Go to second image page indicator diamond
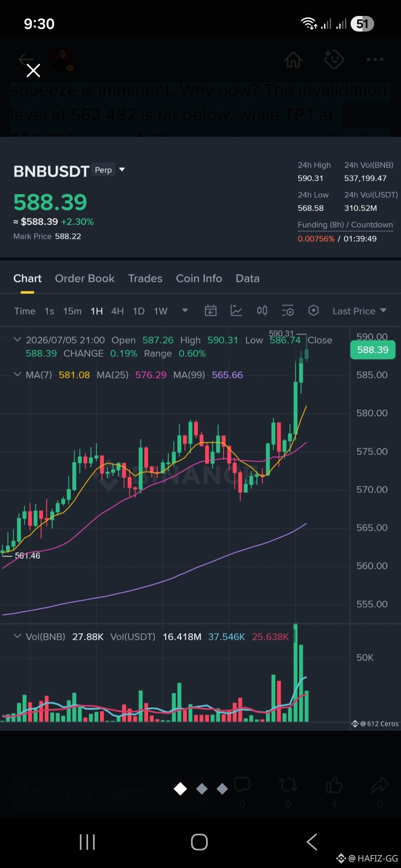 pos(202,789)
